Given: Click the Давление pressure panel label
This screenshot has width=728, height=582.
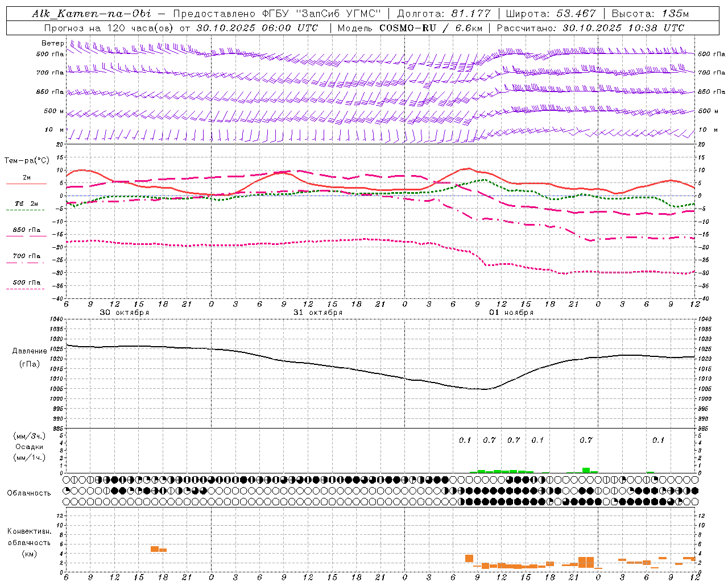Looking at the screenshot, I should pyautogui.click(x=30, y=351).
